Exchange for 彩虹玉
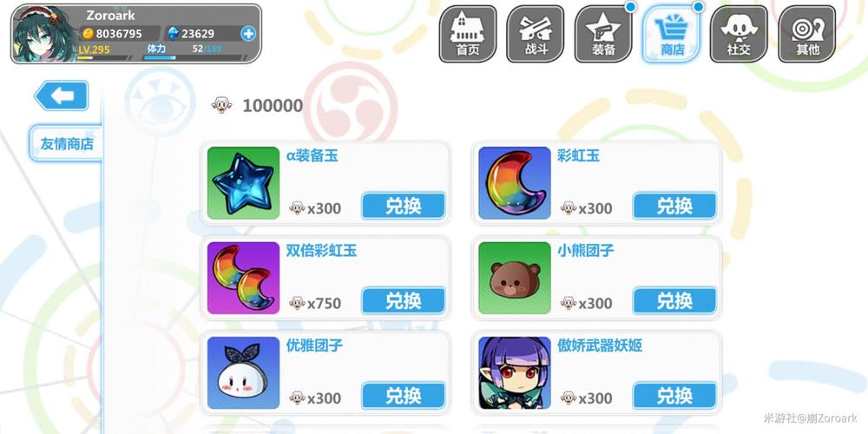868x434 pixels. point(674,206)
